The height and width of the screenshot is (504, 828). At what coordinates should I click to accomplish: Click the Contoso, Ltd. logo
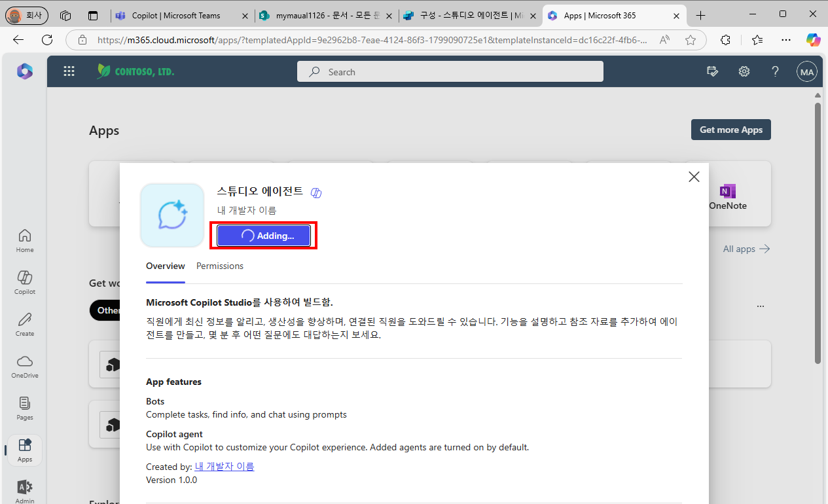[x=135, y=71]
